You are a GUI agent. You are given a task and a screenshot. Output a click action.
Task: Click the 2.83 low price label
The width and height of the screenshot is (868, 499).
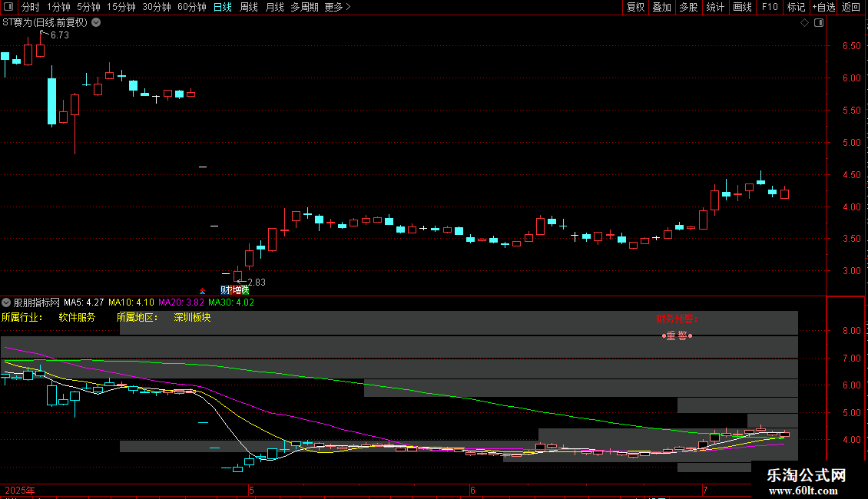pos(257,283)
